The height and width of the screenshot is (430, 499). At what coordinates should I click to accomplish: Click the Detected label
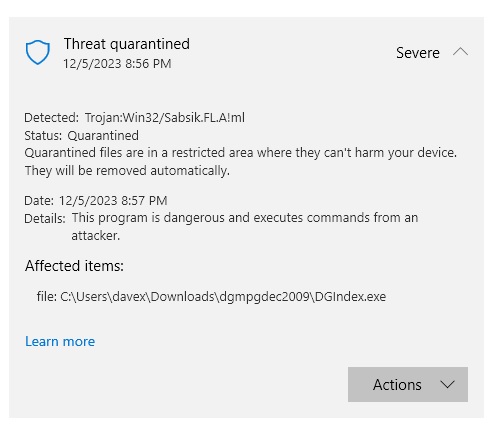click(51, 118)
